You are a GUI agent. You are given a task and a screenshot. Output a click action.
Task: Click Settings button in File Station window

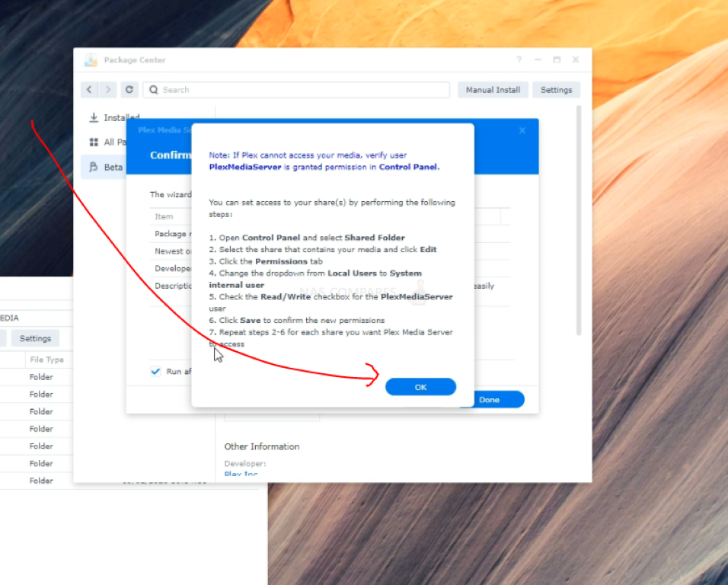tap(35, 338)
